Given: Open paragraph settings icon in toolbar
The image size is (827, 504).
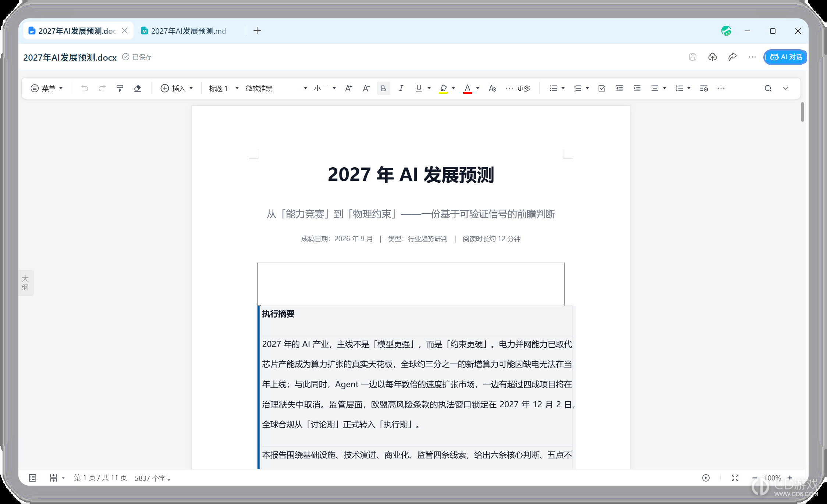Looking at the screenshot, I should [x=704, y=88].
